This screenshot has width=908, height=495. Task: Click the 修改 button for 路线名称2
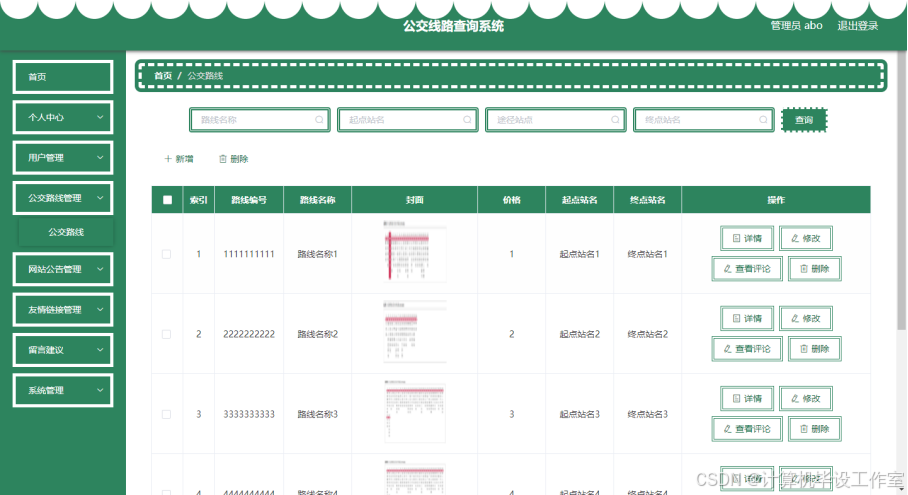[x=806, y=318]
